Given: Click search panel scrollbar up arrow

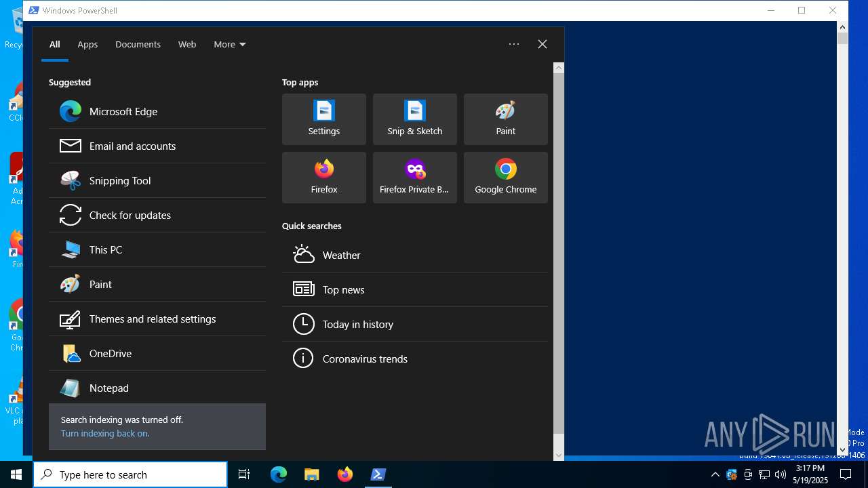Looking at the screenshot, I should tap(559, 68).
